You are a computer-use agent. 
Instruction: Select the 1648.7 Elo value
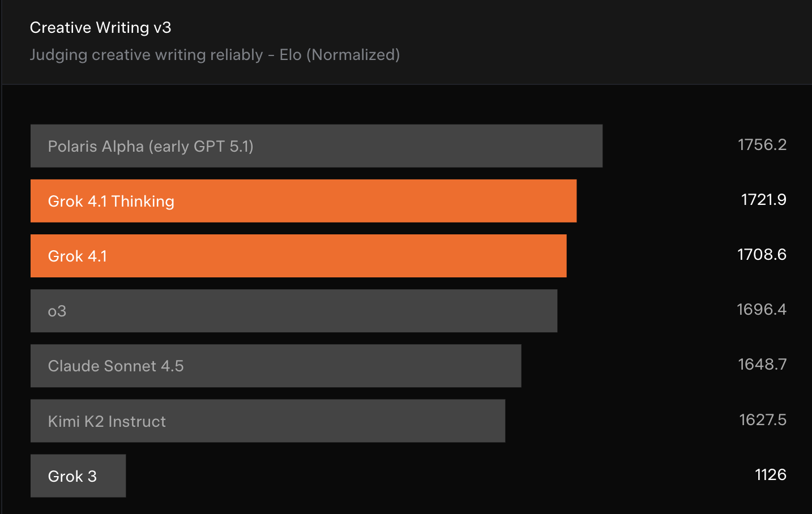coord(762,365)
